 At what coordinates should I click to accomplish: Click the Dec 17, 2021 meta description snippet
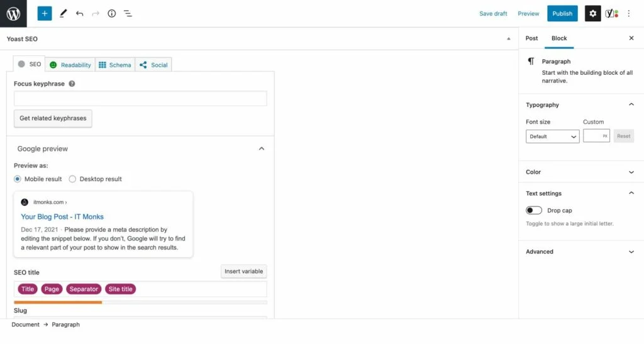(103, 238)
